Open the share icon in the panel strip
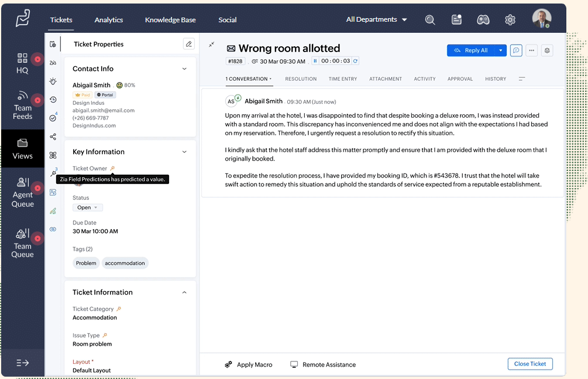The height and width of the screenshot is (379, 588). pyautogui.click(x=53, y=136)
